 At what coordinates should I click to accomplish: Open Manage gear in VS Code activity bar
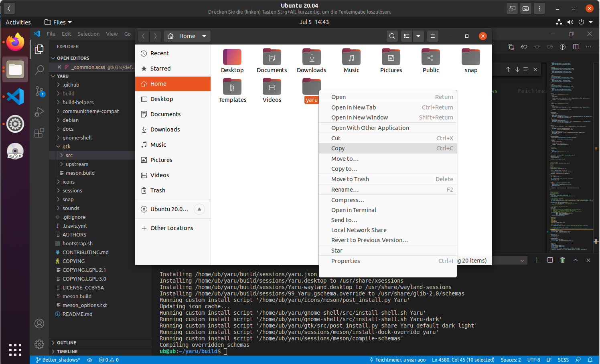coord(39,344)
